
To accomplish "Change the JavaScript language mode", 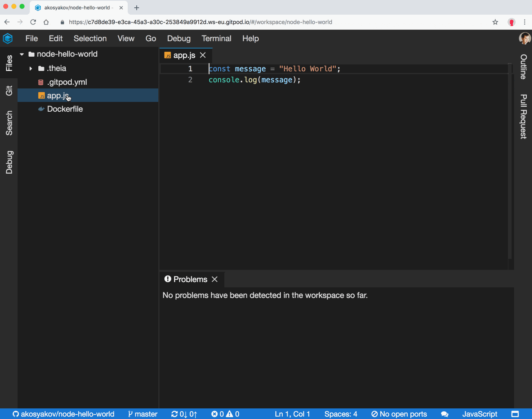I will [x=479, y=414].
